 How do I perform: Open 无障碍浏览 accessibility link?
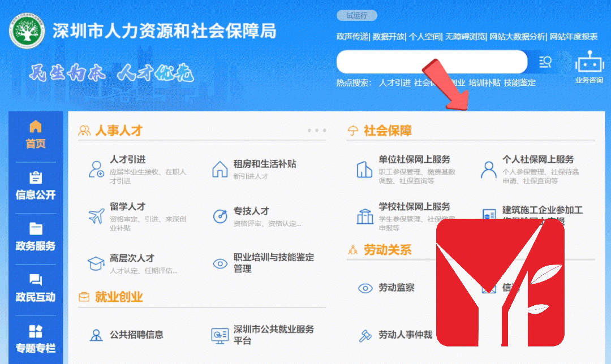(465, 37)
